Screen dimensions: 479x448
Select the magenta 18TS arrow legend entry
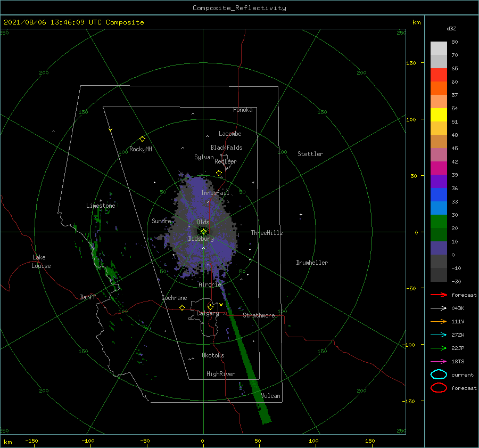click(x=439, y=362)
